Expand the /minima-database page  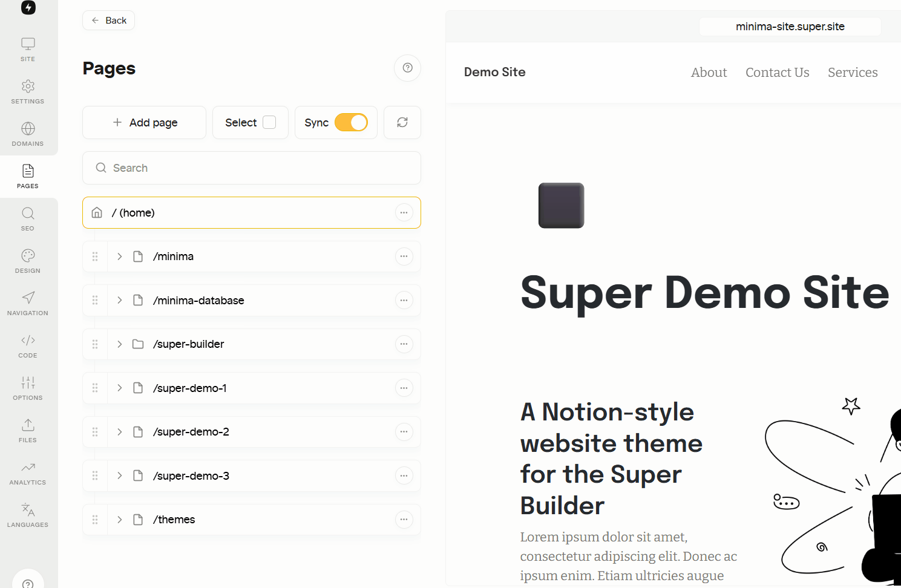[120, 300]
